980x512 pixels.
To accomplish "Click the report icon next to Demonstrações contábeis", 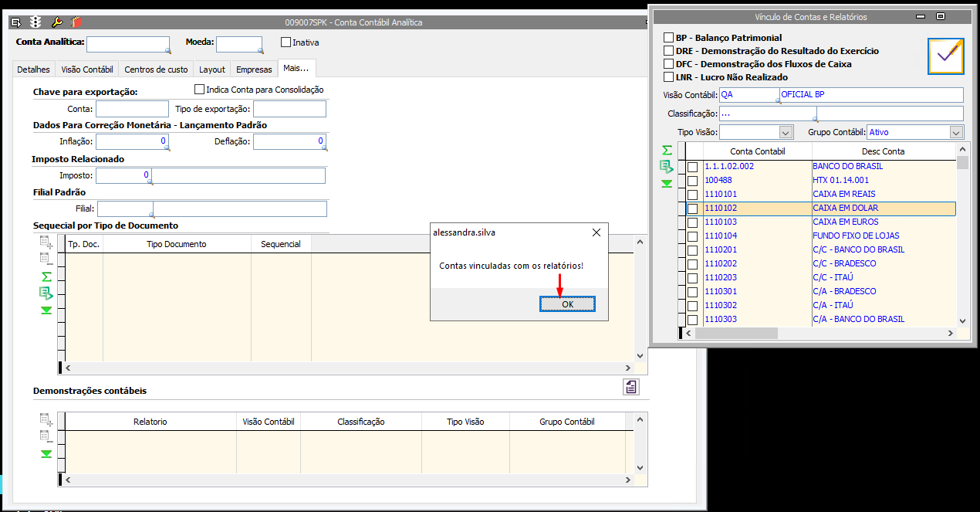I will [x=631, y=387].
